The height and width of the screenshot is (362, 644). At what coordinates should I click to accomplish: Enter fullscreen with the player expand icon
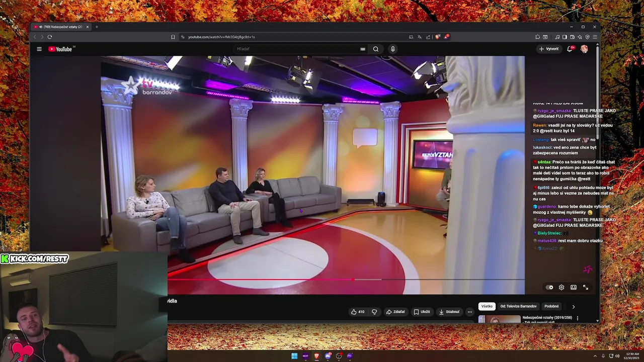tap(586, 287)
